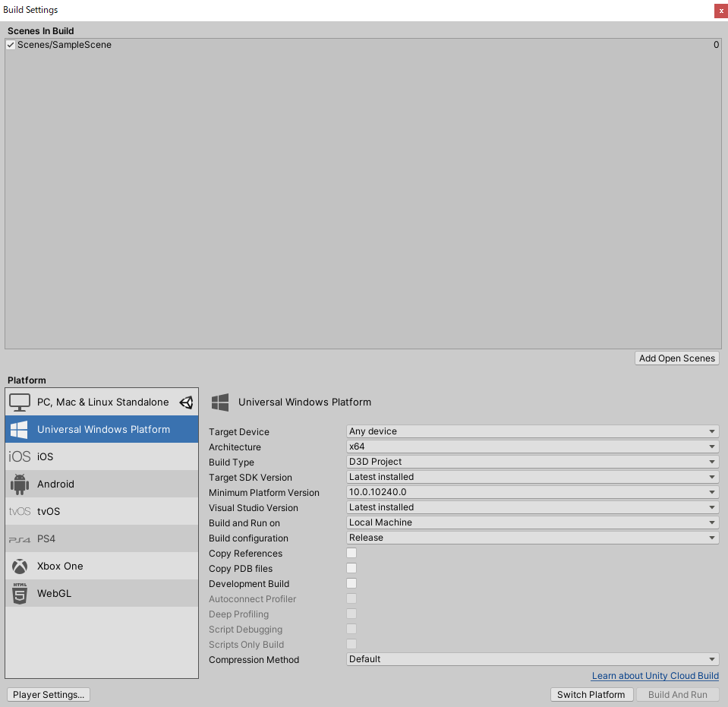Image resolution: width=728 pixels, height=707 pixels.
Task: Click the Minimum Platform Version label
Action: pyautogui.click(x=264, y=493)
